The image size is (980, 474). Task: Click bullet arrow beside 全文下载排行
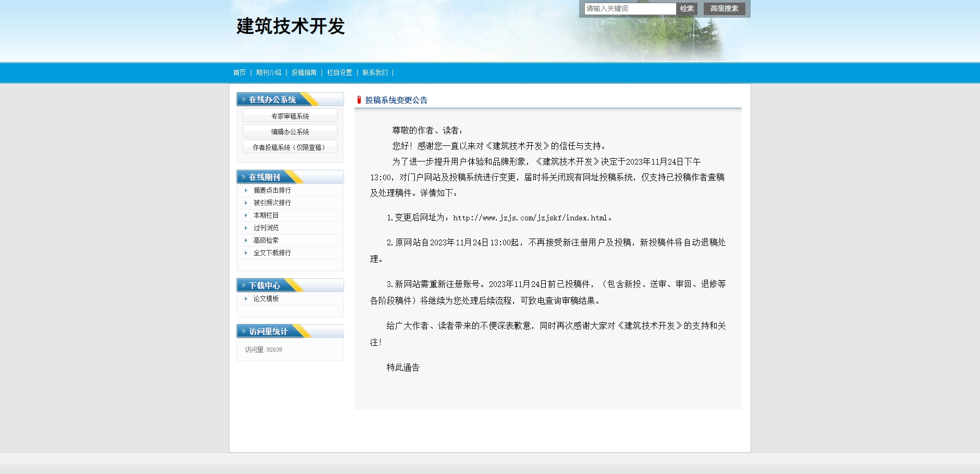[x=246, y=253]
